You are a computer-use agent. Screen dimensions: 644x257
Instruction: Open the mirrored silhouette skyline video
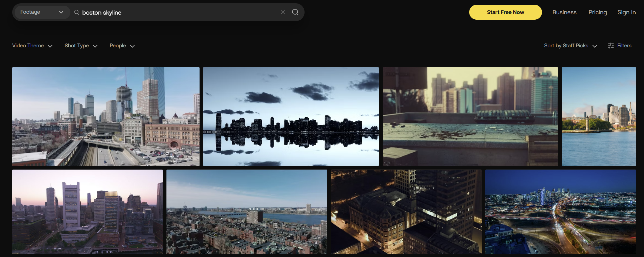tap(291, 116)
